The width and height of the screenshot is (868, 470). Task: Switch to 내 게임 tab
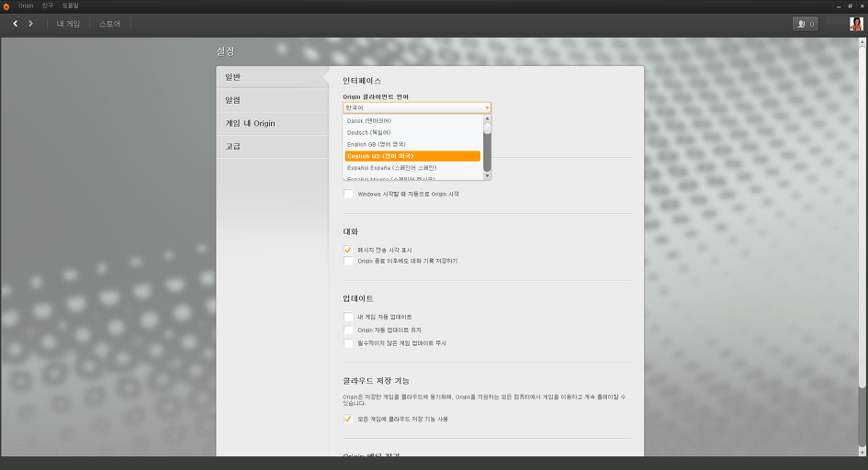68,24
